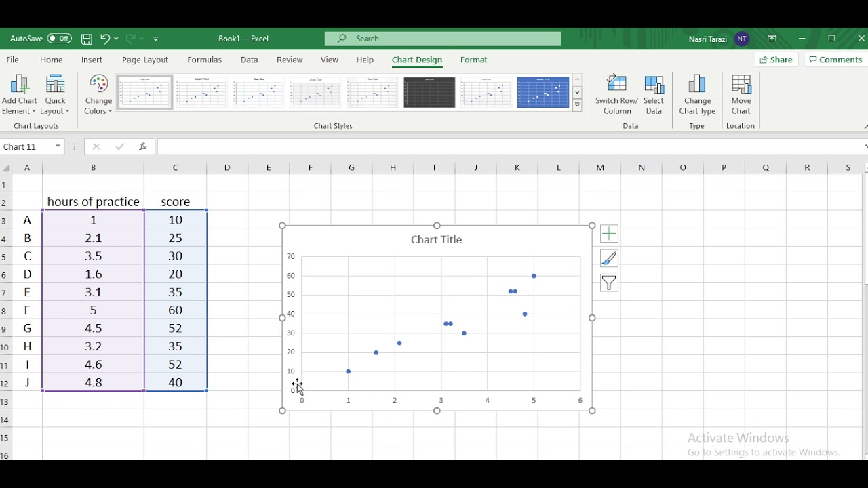868x488 pixels.
Task: Click the Save icon in title bar
Action: pyautogui.click(x=87, y=39)
